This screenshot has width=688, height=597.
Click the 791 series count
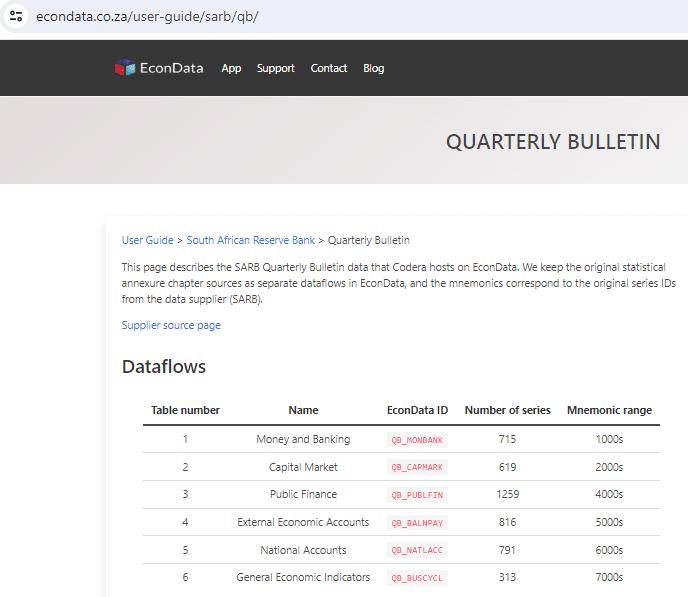pyautogui.click(x=507, y=550)
